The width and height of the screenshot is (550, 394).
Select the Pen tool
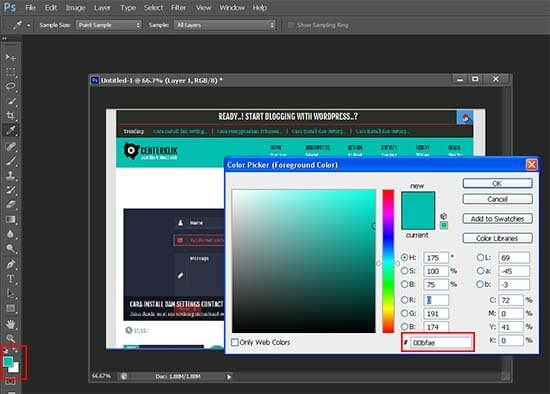point(11,264)
